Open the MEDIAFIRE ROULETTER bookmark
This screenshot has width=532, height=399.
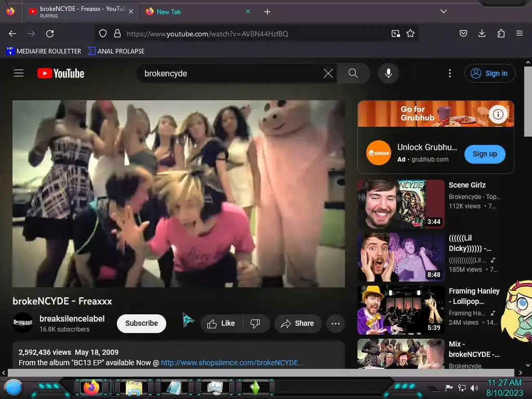(x=44, y=51)
